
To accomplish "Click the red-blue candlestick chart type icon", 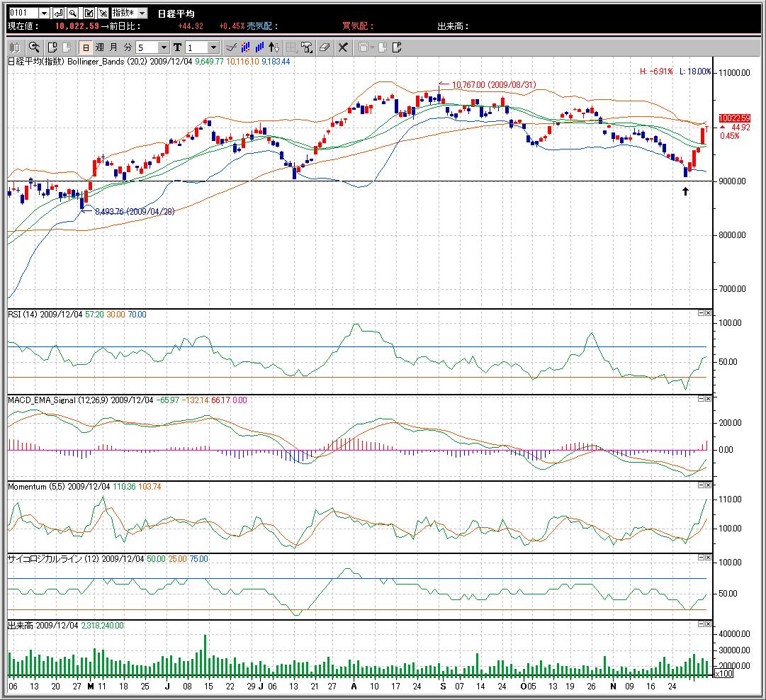I will (x=245, y=47).
